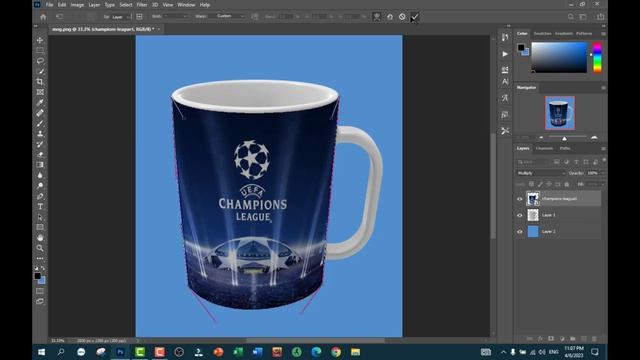This screenshot has width=640, height=360.
Task: Click the hue spectrum slider in Color panel
Action: click(597, 58)
